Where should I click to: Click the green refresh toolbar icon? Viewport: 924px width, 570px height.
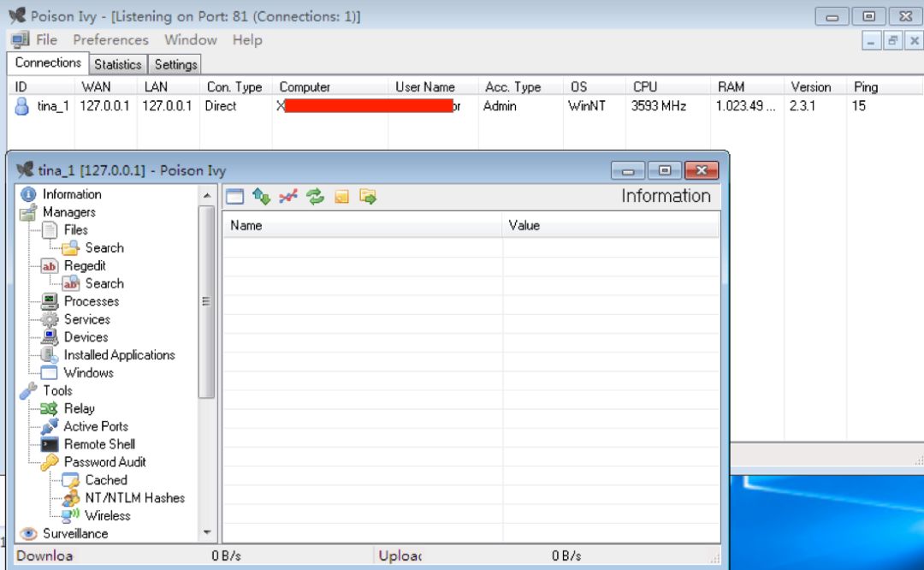click(315, 196)
